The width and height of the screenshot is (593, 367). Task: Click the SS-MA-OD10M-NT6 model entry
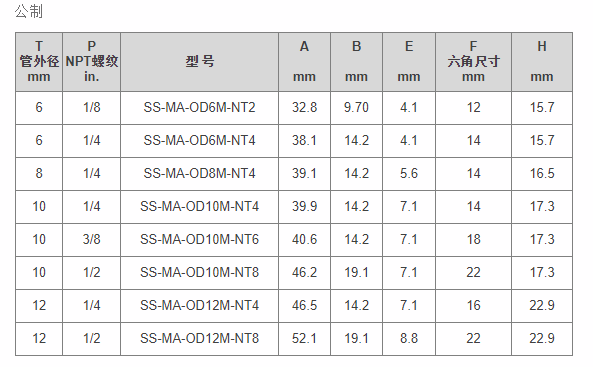(x=199, y=239)
